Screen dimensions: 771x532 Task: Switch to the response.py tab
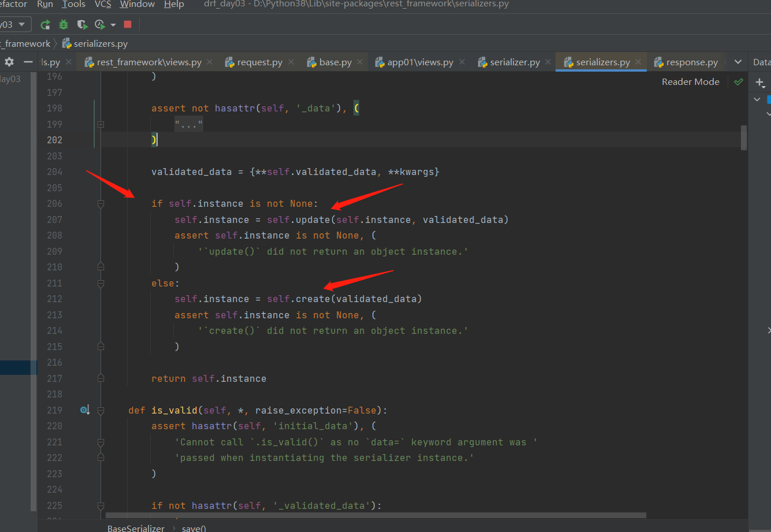pyautogui.click(x=686, y=62)
